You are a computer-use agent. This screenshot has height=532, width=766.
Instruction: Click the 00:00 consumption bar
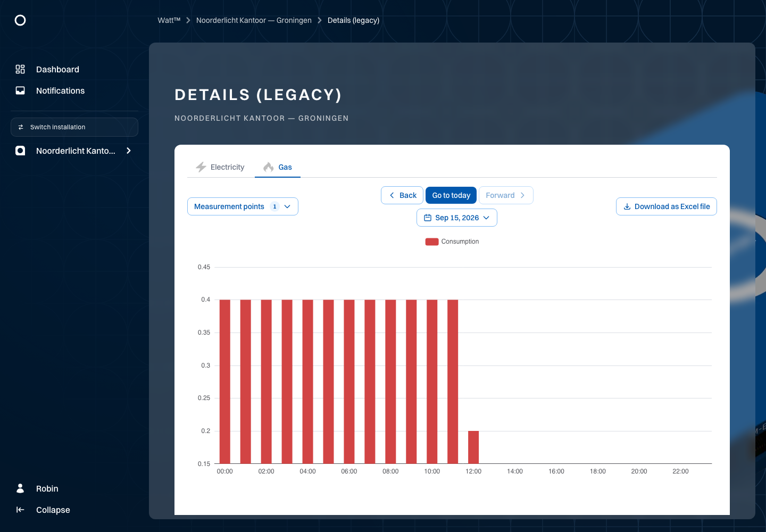point(225,381)
